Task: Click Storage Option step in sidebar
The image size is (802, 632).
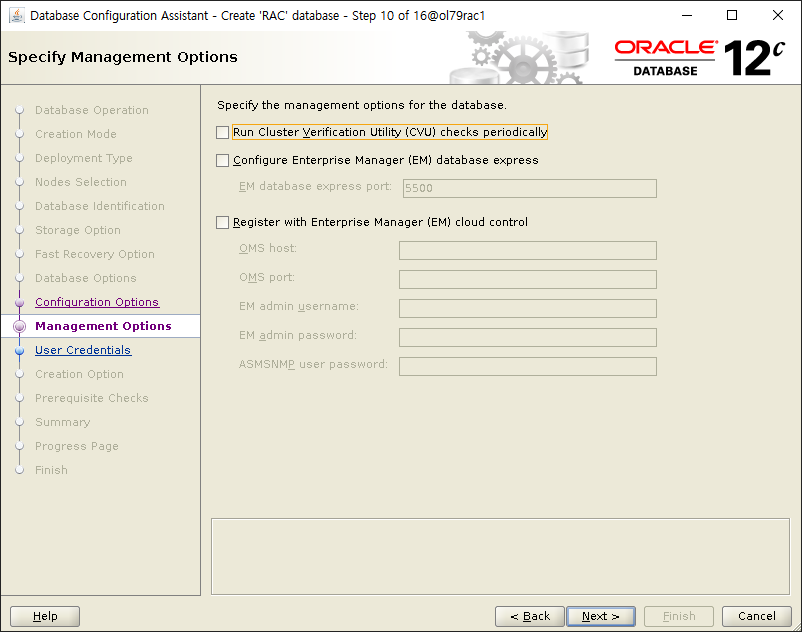Action: pyautogui.click(x=78, y=230)
